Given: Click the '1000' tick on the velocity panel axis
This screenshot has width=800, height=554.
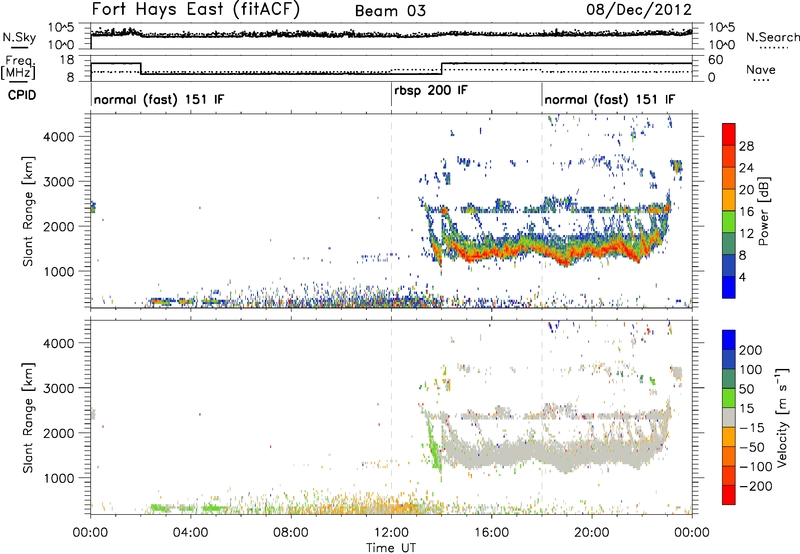Looking at the screenshot, I should (x=59, y=478).
